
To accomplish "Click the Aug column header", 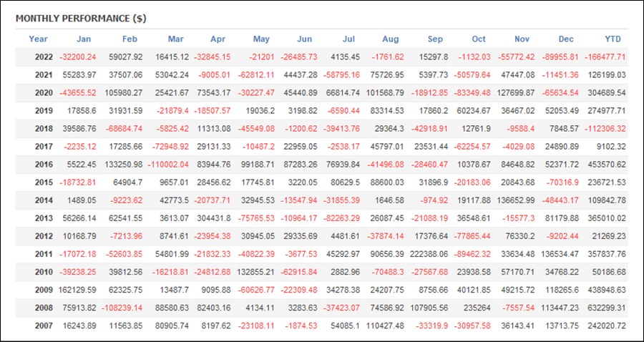I will pos(390,39).
